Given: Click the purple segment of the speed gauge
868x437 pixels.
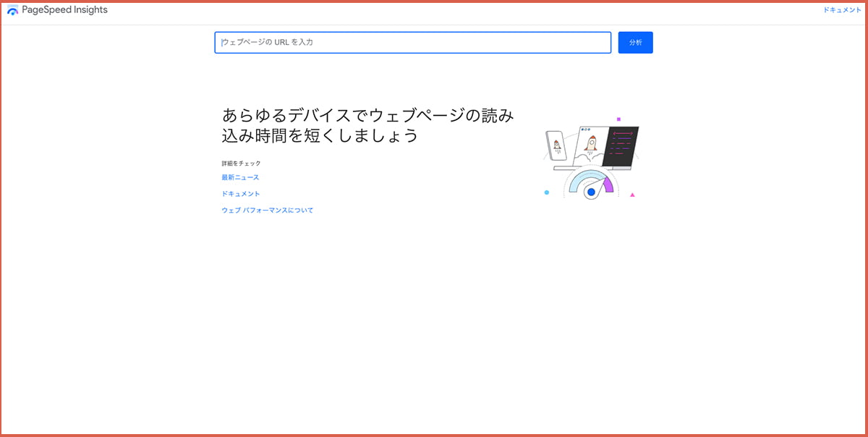Looking at the screenshot, I should click(608, 184).
